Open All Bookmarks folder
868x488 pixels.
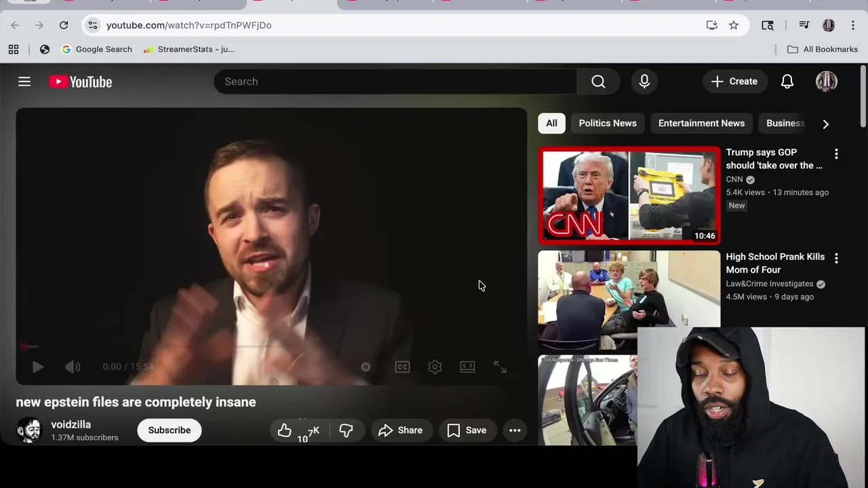(823, 49)
